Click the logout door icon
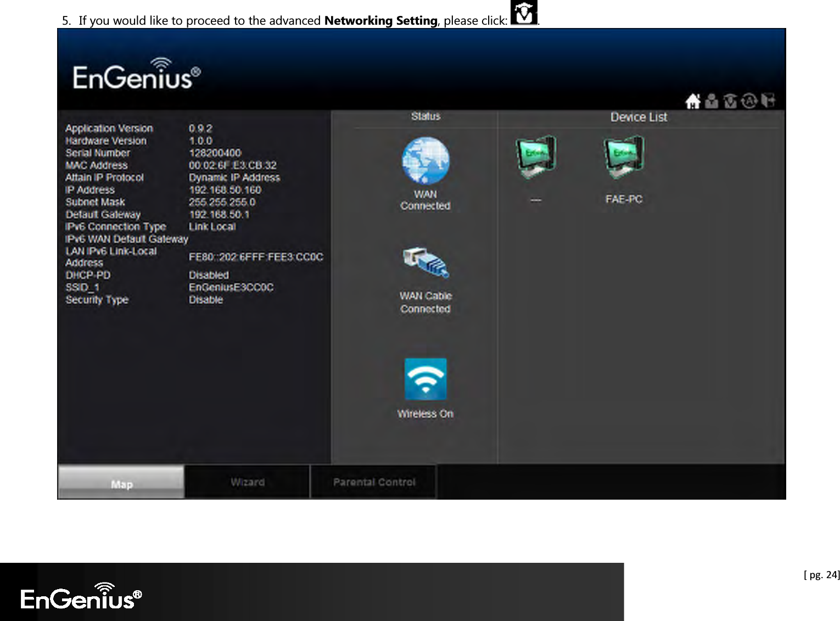 768,101
